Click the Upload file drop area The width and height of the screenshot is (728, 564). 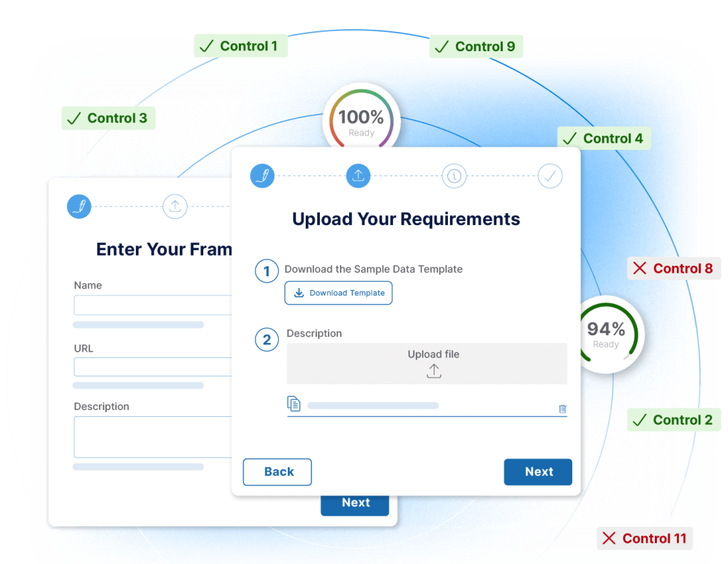point(427,364)
